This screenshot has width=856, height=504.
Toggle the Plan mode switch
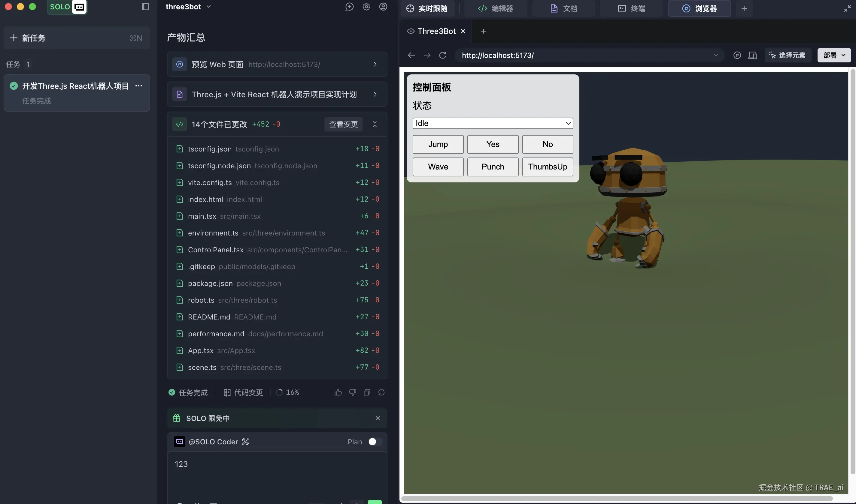pos(375,442)
